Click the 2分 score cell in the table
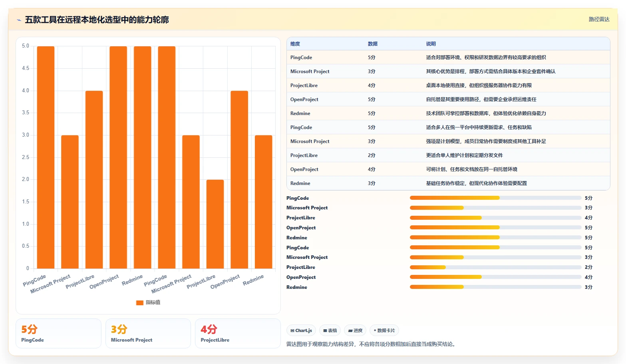Screen dimensions: 626x364 click(x=372, y=155)
